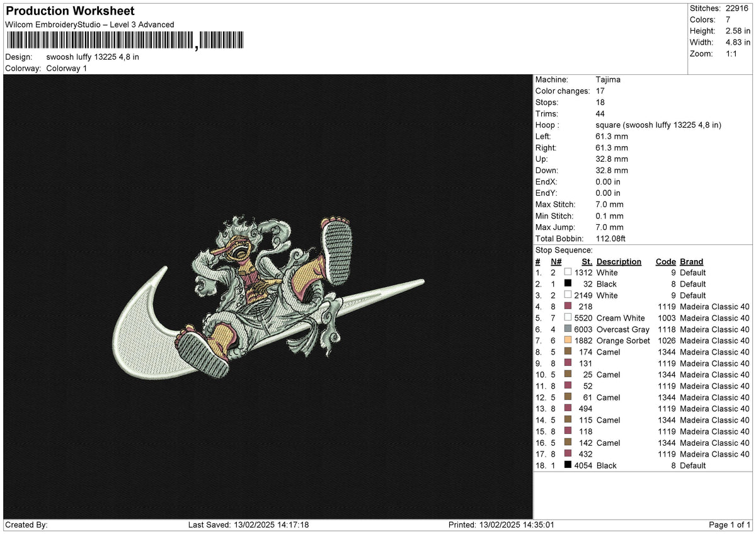Click the EndY value 0.00 in
This screenshot has height=534, width=756.
click(x=608, y=193)
